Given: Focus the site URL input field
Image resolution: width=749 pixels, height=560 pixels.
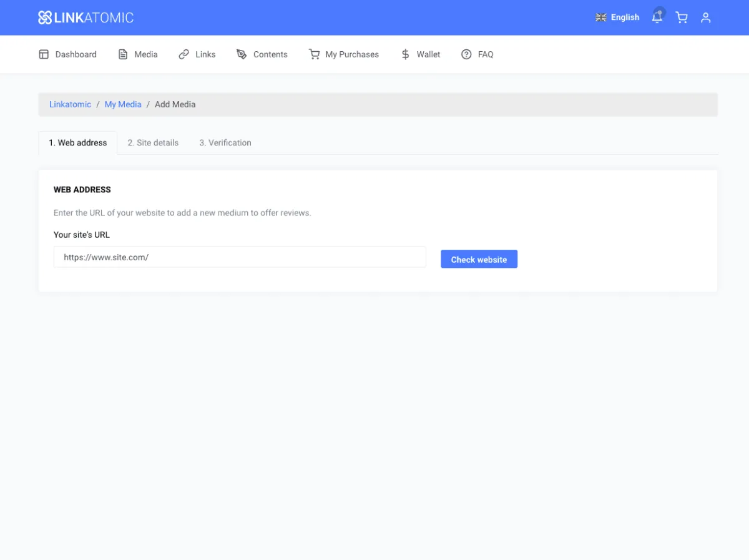Looking at the screenshot, I should [x=240, y=257].
